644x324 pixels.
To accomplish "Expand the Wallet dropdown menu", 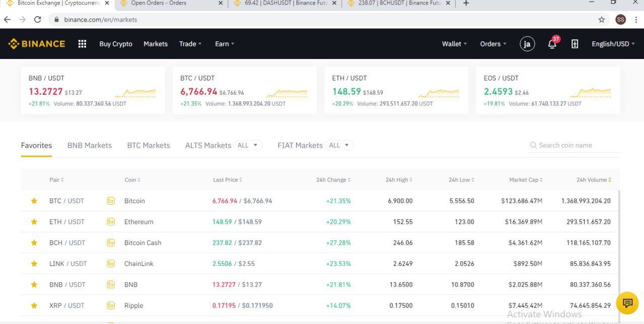I will click(x=454, y=44).
